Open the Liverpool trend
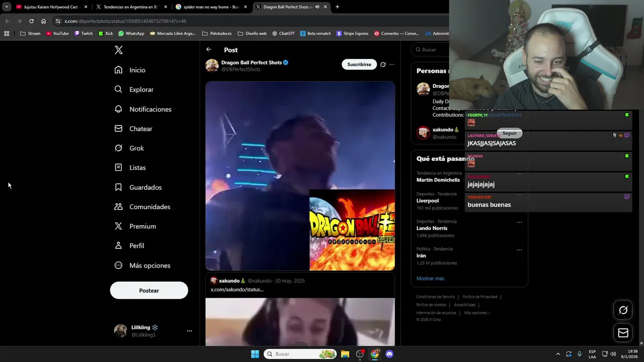 click(x=428, y=201)
